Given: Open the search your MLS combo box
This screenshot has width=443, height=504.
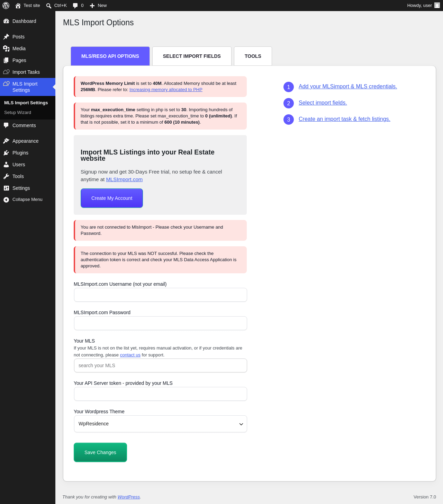Looking at the screenshot, I should click(161, 365).
